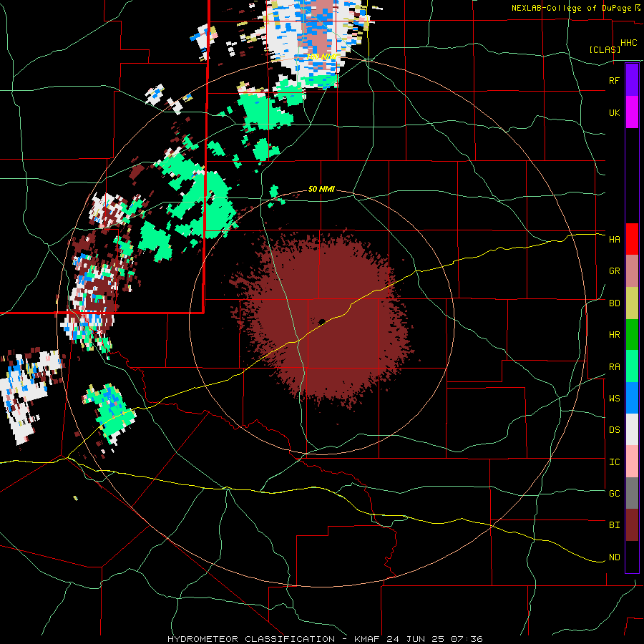Click the KMAF radar site black dot
The height and width of the screenshot is (644, 644).
click(322, 322)
